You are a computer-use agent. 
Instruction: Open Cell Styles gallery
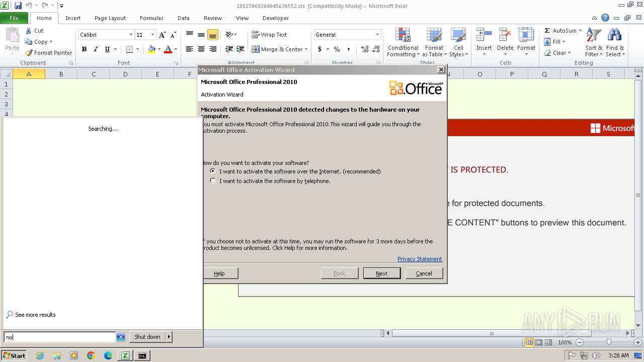coord(458,43)
